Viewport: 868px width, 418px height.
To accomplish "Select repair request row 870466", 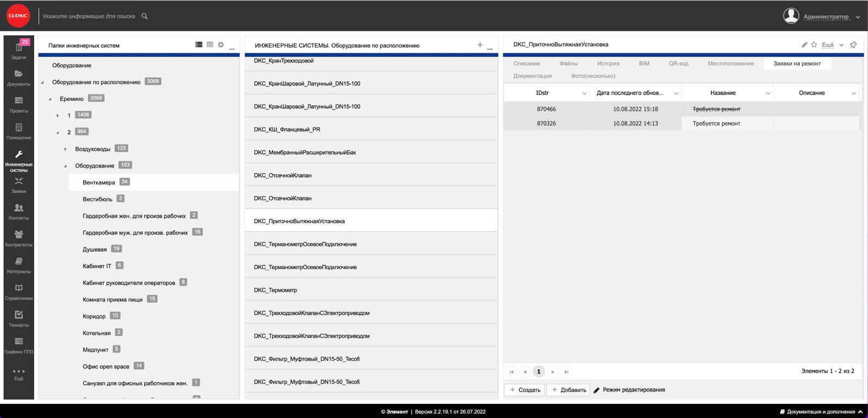I will [682, 109].
